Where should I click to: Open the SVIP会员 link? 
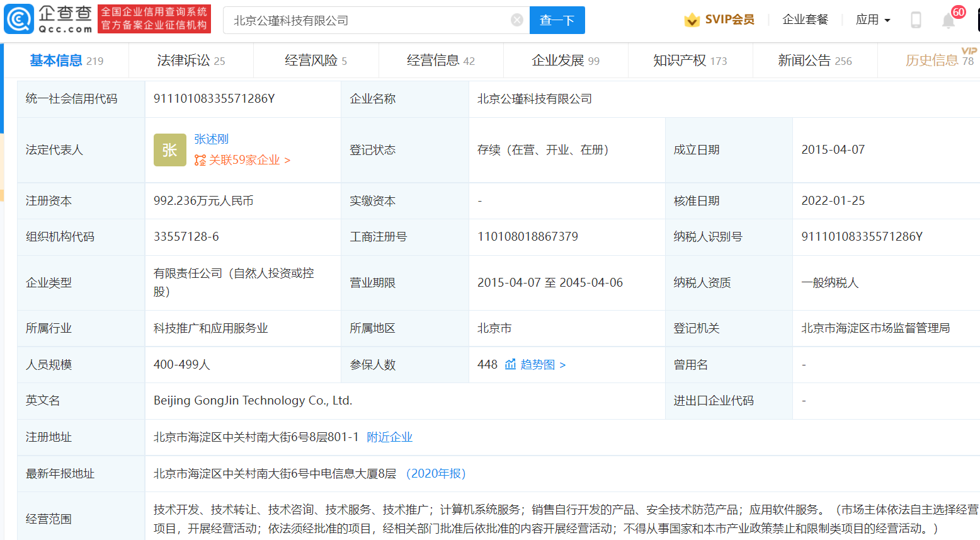tap(729, 20)
